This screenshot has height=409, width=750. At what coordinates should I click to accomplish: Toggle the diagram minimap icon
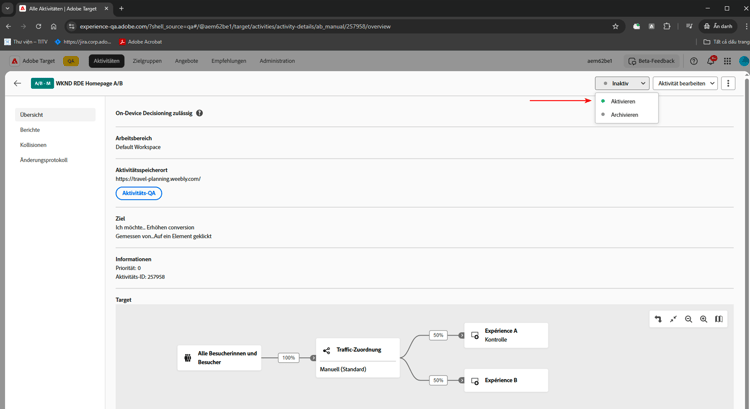click(x=719, y=319)
